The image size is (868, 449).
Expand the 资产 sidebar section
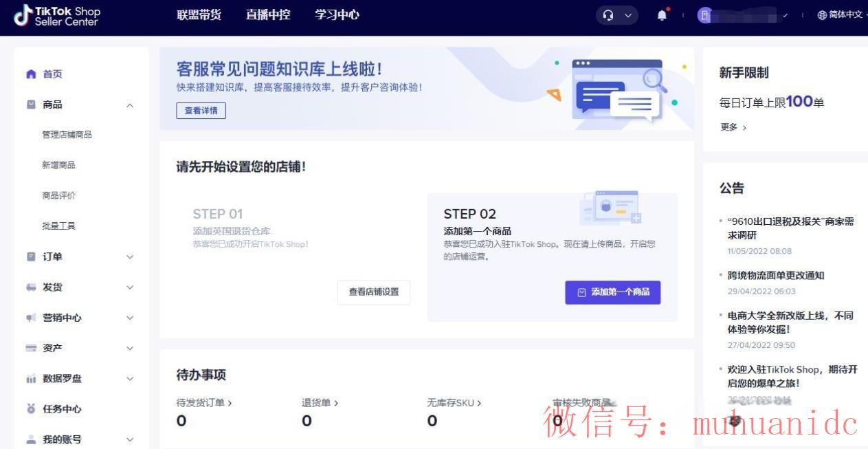coord(130,349)
